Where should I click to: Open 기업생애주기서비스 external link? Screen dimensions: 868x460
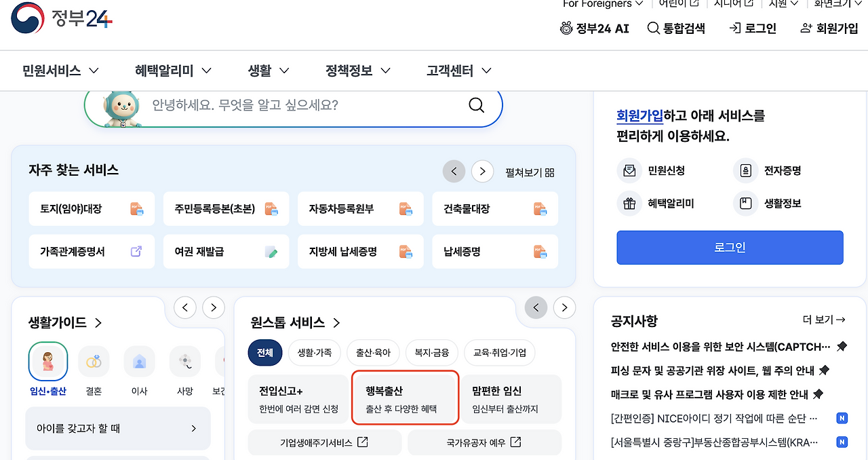[325, 442]
